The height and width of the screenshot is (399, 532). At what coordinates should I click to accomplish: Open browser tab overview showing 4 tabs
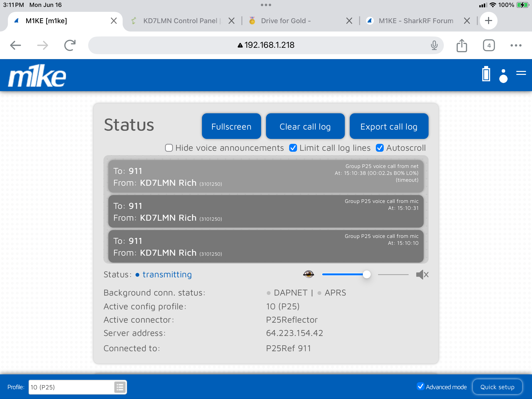[x=489, y=45]
